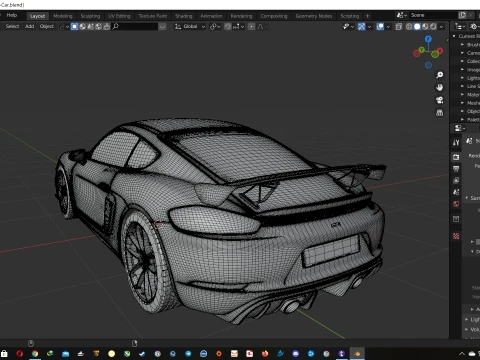Open object type visibility dropdown
This screenshot has width=480, height=360.
click(x=348, y=26)
